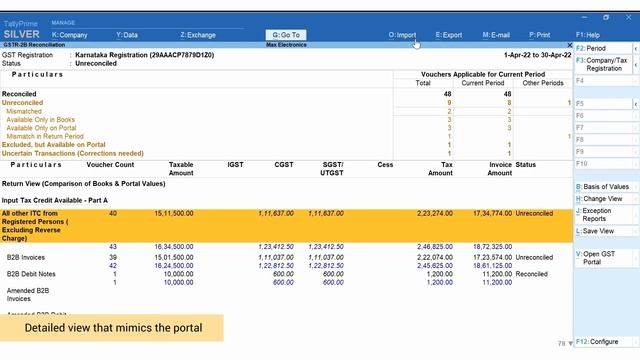
Task: Click the Invoice Amount column header
Action: click(x=500, y=169)
